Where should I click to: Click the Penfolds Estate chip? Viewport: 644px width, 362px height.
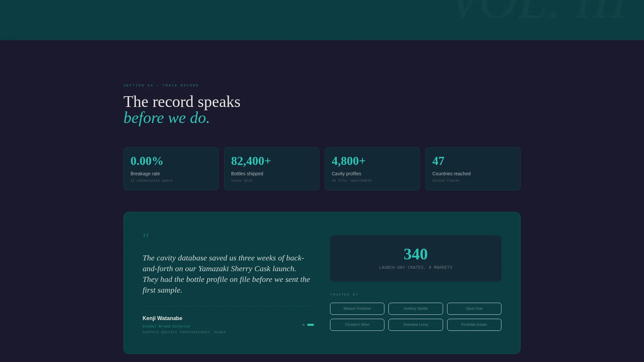(474, 325)
